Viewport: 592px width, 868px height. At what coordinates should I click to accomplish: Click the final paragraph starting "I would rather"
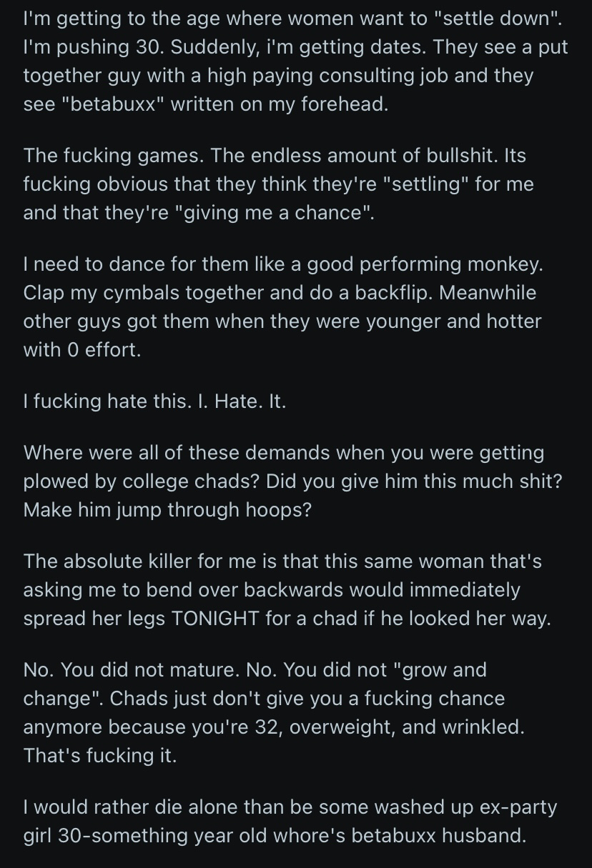click(x=290, y=821)
